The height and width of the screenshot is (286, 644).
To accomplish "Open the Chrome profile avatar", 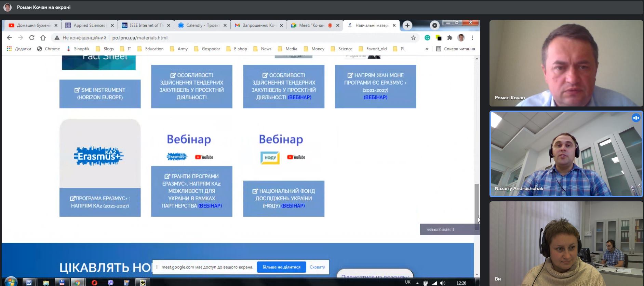I will (x=461, y=38).
